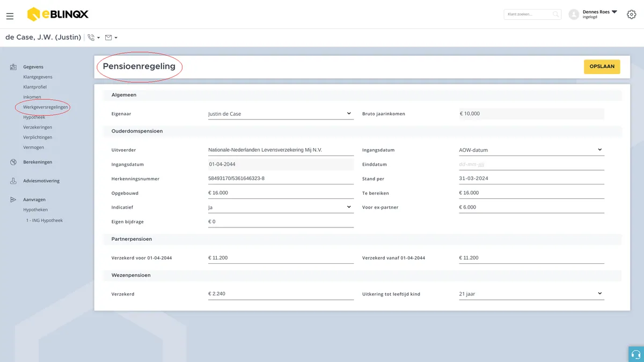The height and width of the screenshot is (362, 644).
Task: Open Werkgeversregelingen in sidebar
Action: tap(46, 107)
